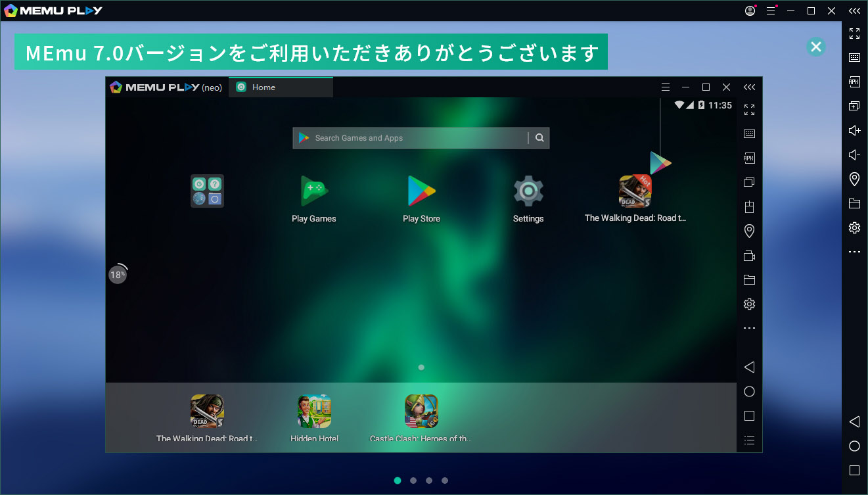868x495 pixels.
Task: Select the Home tab in preview window
Action: pos(281,87)
